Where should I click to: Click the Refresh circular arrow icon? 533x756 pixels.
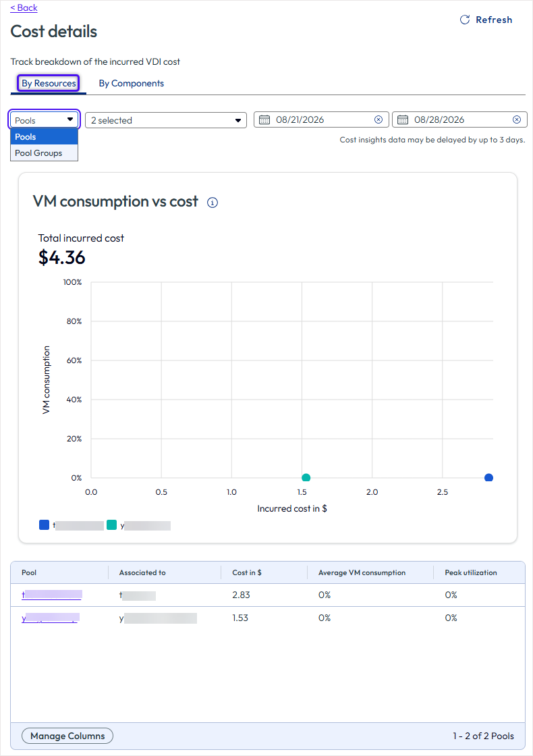(x=465, y=20)
